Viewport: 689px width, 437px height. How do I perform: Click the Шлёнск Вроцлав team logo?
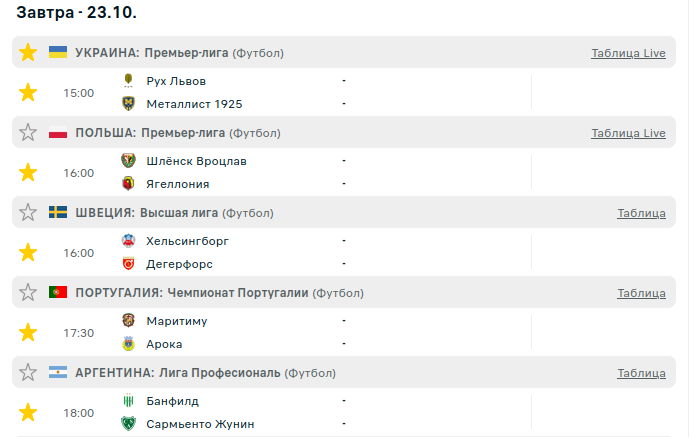coord(128,161)
